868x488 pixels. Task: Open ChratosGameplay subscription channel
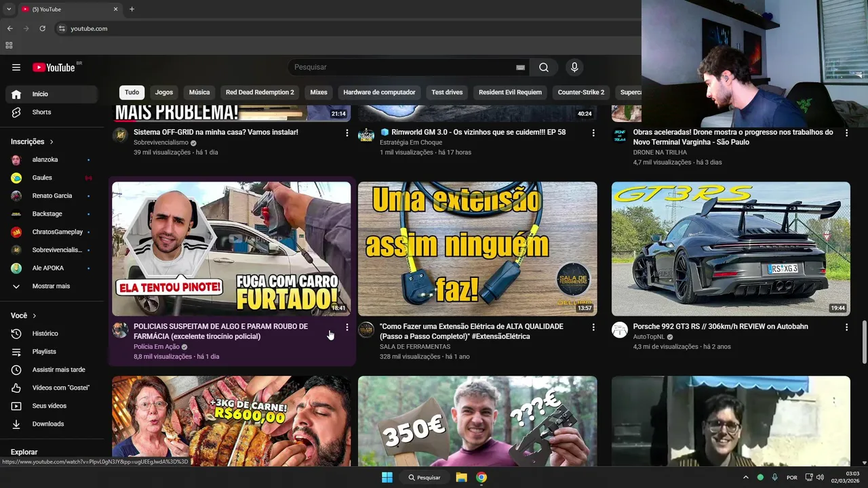(x=52, y=232)
